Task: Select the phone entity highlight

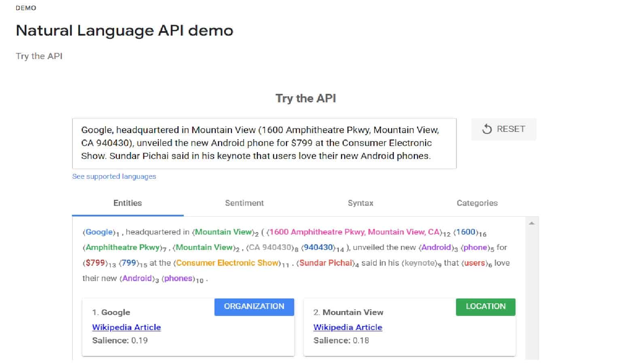Action: click(475, 247)
